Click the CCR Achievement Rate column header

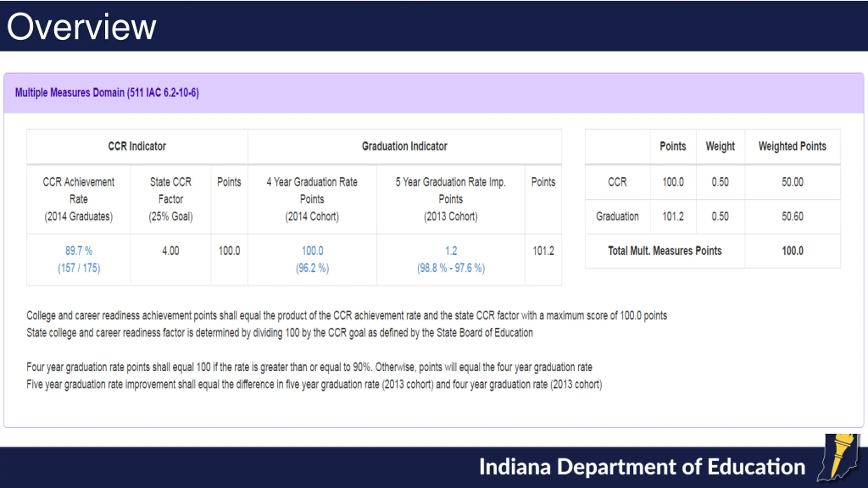coord(79,199)
